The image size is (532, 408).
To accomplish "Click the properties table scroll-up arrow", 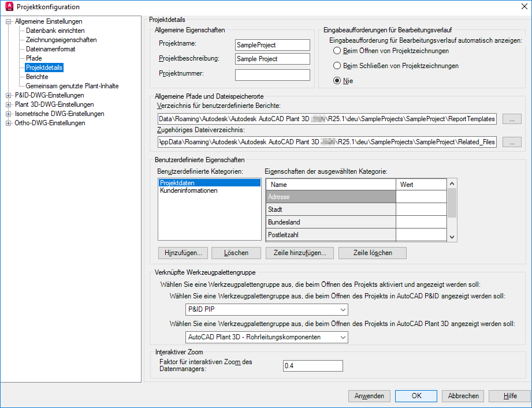I will point(452,184).
